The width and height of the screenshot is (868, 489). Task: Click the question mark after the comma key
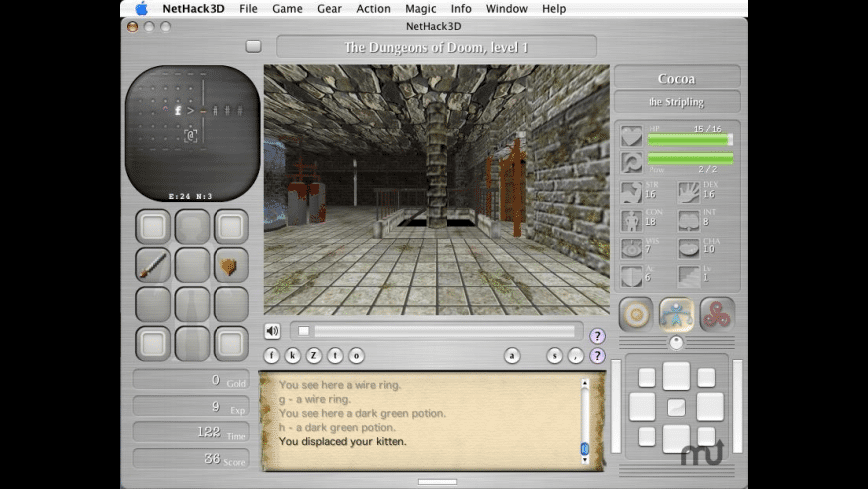(597, 355)
